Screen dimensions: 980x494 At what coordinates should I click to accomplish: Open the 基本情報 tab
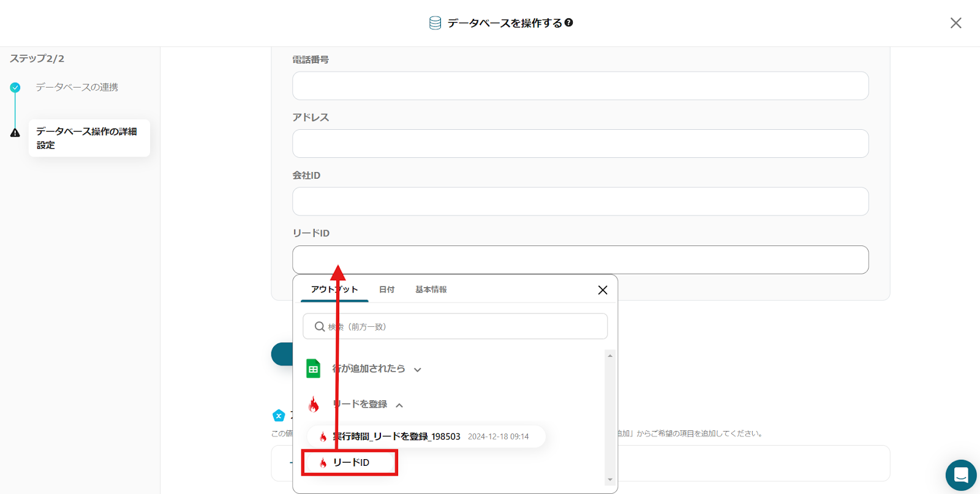point(431,290)
